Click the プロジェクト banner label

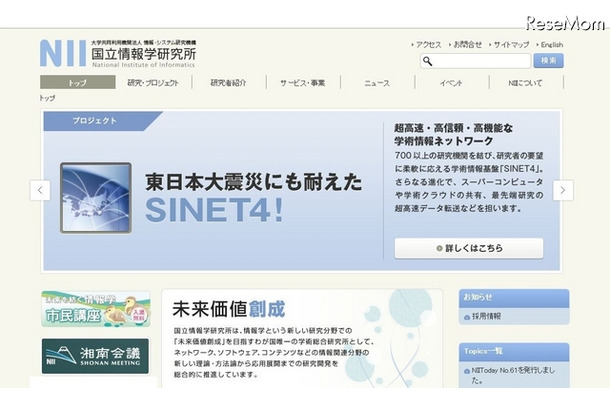[95, 121]
